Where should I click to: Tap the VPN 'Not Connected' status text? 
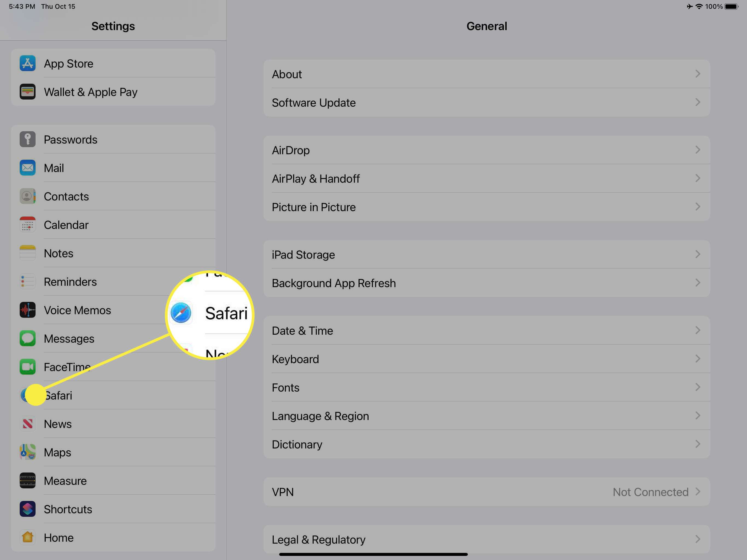coord(650,492)
